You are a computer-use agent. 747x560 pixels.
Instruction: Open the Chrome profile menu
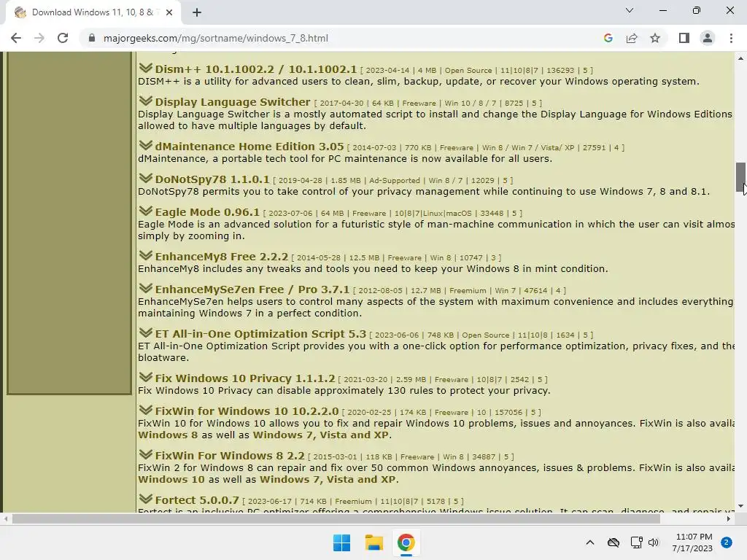[708, 38]
